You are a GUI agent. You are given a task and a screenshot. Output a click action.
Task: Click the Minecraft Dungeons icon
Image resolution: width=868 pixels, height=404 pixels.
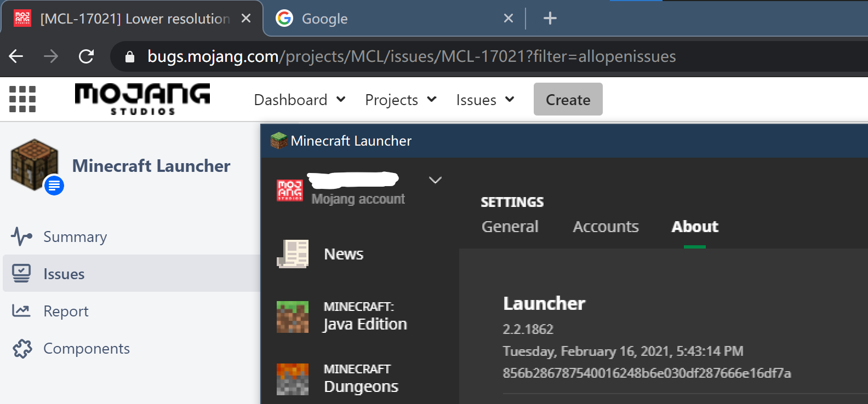pos(293,379)
